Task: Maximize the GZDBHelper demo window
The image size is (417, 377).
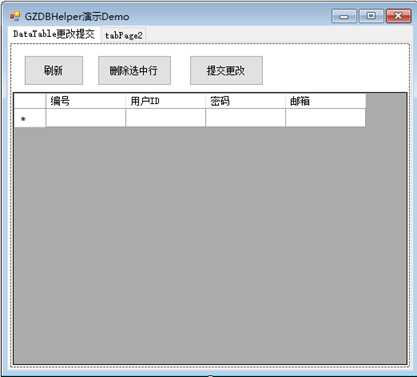Action: (371, 16)
